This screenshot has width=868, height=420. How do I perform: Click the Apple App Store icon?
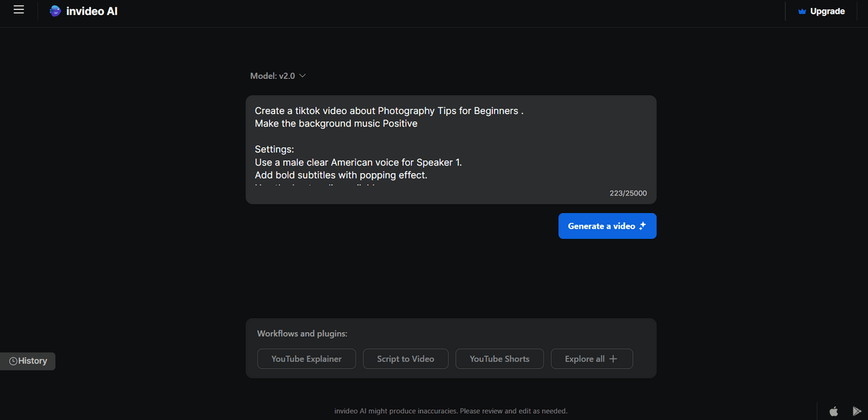[834, 411]
